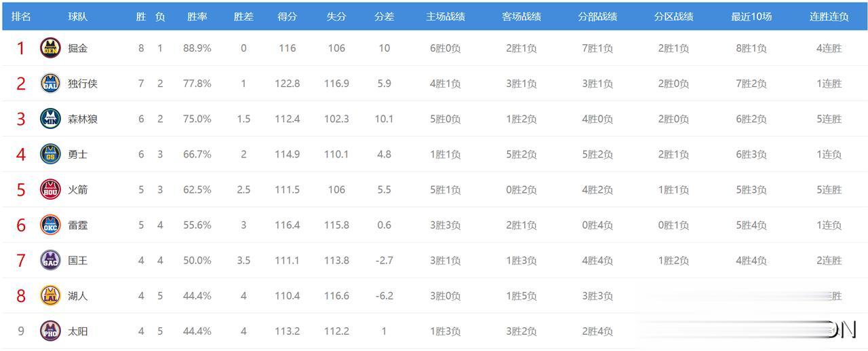This screenshot has width=868, height=351.
Task: Click the 掘金 Denver Nuggets team logo
Action: click(x=50, y=48)
